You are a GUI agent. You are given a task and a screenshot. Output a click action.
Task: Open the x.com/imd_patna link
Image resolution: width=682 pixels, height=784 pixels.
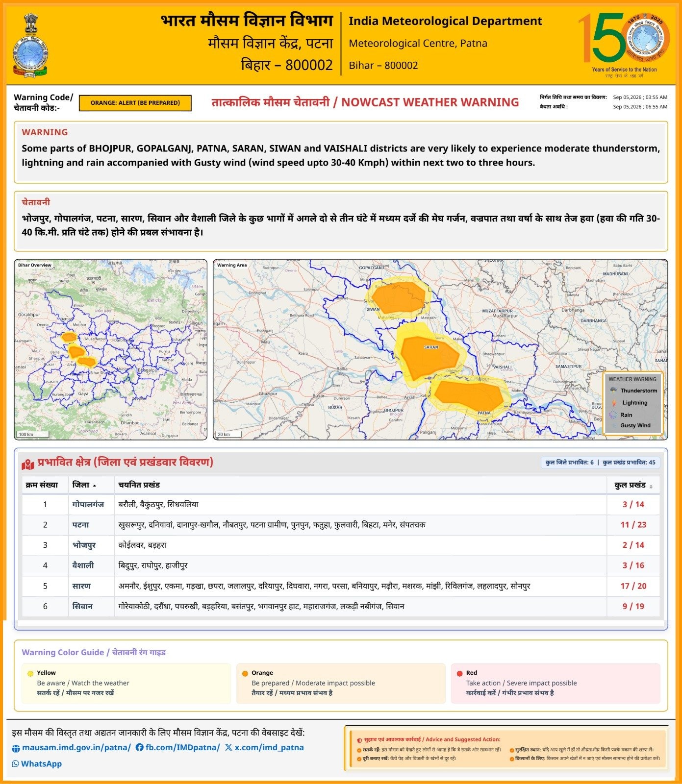coord(269,748)
